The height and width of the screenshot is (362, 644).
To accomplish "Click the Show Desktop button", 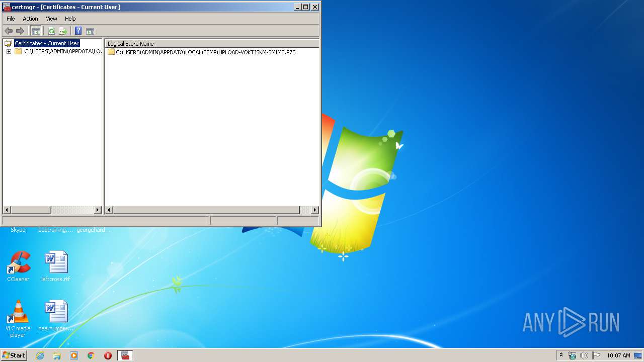I will click(x=639, y=355).
